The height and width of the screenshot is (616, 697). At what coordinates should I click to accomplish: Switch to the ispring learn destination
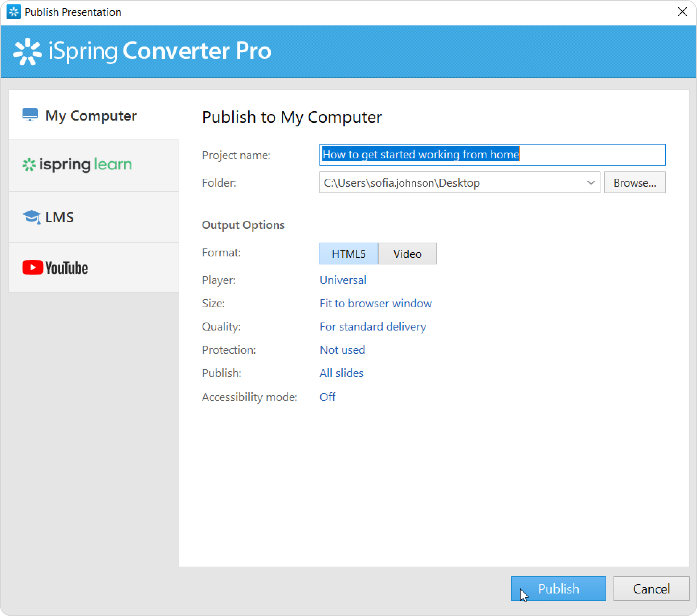94,166
